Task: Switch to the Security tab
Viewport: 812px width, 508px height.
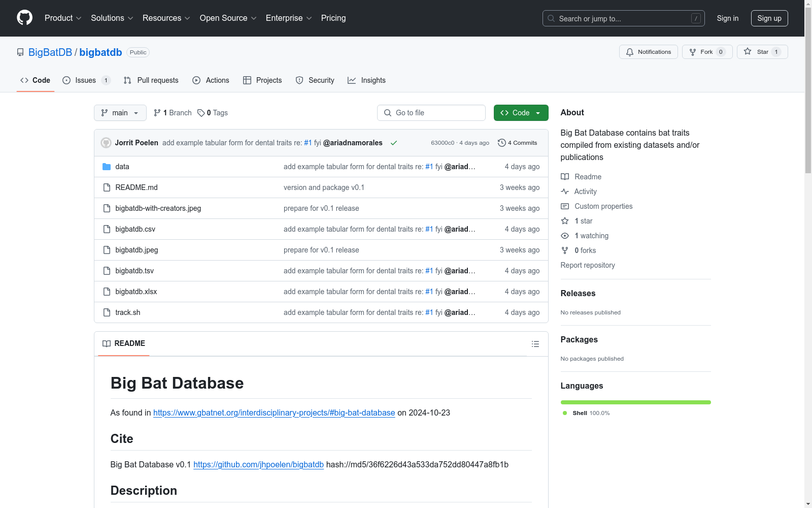Action: [315, 80]
